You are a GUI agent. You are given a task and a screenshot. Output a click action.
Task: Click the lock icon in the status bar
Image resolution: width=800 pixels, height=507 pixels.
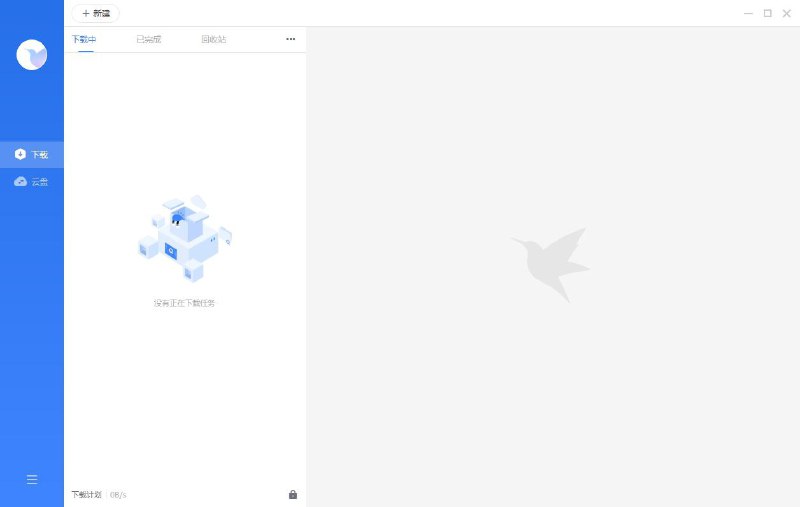click(x=293, y=494)
